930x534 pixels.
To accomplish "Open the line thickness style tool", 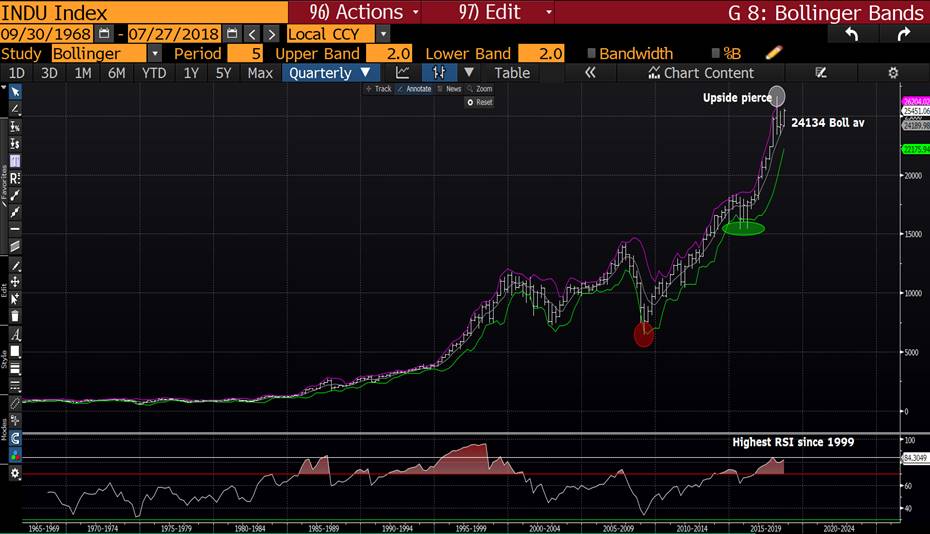I will coord(15,368).
